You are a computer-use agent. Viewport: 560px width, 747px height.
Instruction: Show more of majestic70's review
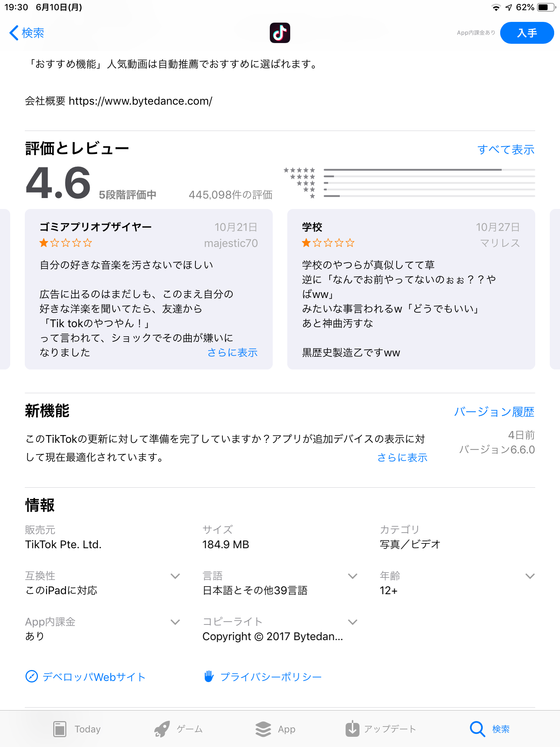pyautogui.click(x=232, y=352)
